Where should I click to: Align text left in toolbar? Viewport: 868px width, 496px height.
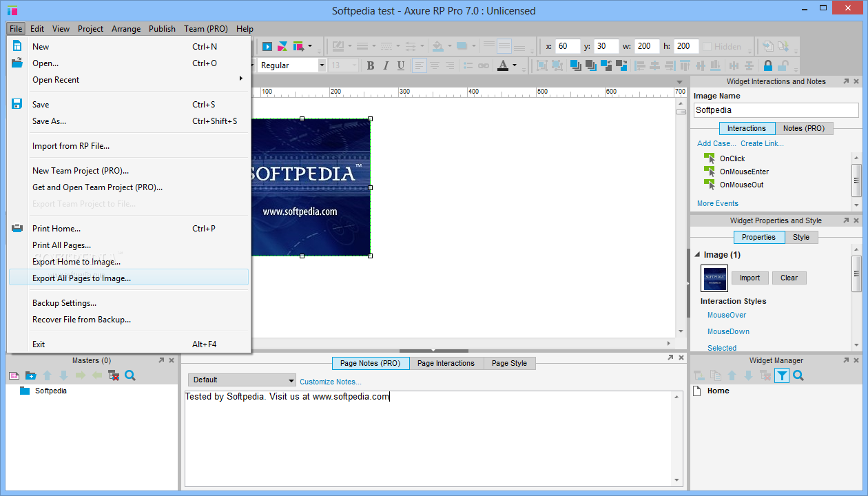tap(420, 65)
